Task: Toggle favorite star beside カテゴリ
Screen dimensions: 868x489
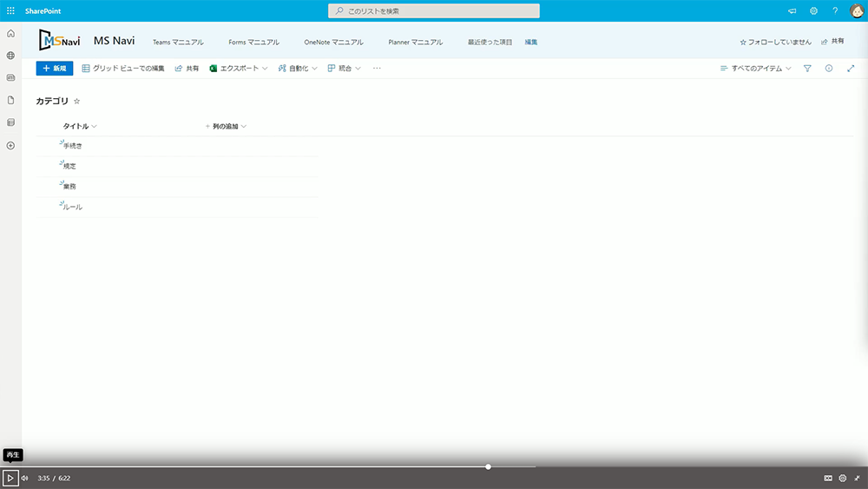Action: pos(77,102)
